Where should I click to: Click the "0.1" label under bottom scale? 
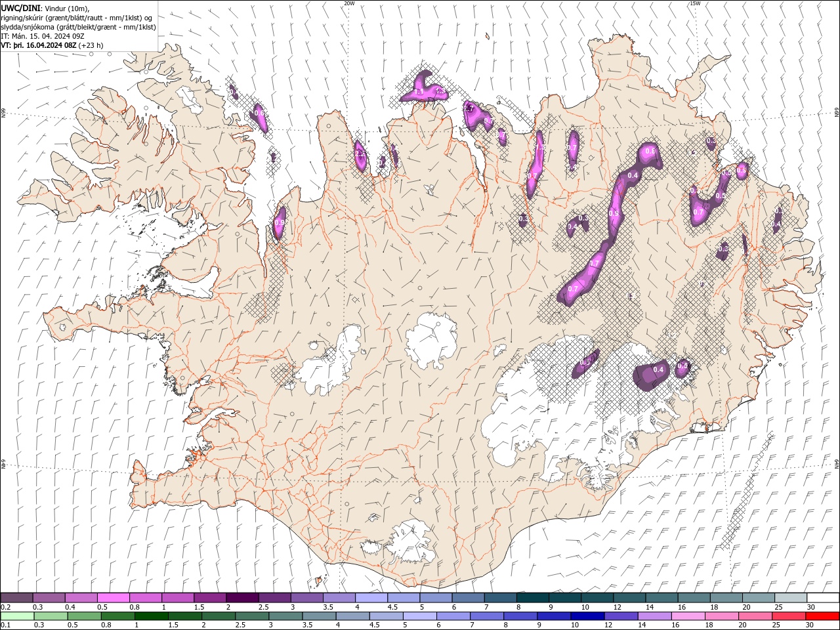coord(5,625)
